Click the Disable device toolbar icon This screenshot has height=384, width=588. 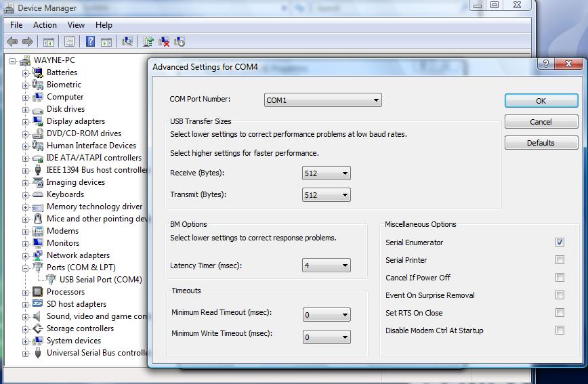[x=180, y=41]
